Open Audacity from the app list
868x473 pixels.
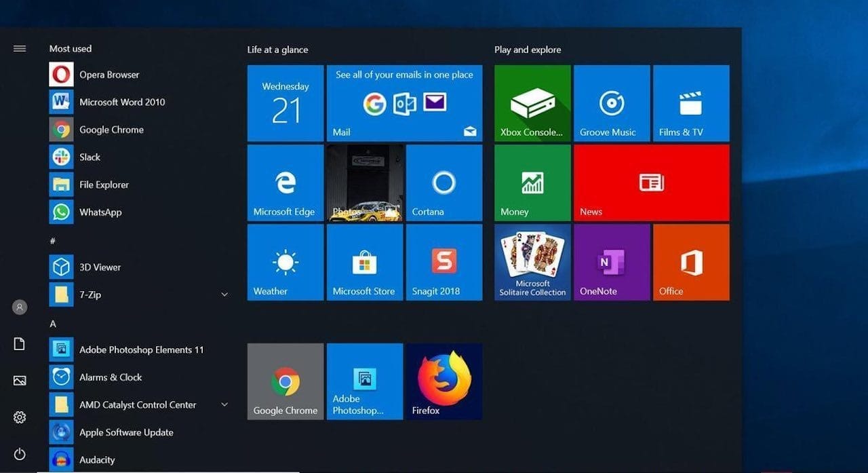140,460
